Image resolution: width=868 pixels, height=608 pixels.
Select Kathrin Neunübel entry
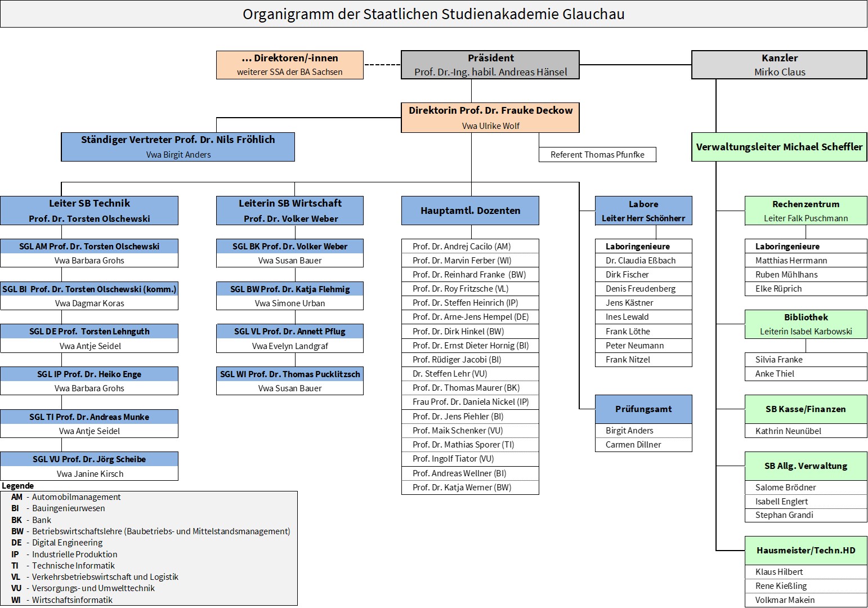coord(806,431)
